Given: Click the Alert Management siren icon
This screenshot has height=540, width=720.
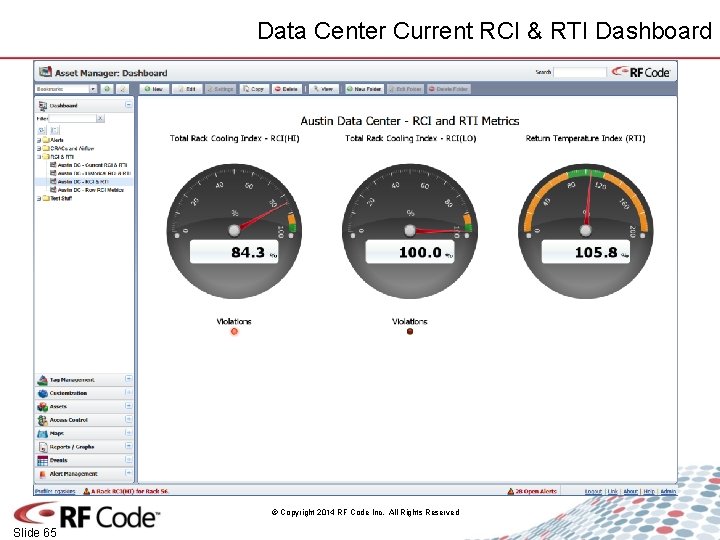Looking at the screenshot, I should (x=43, y=474).
